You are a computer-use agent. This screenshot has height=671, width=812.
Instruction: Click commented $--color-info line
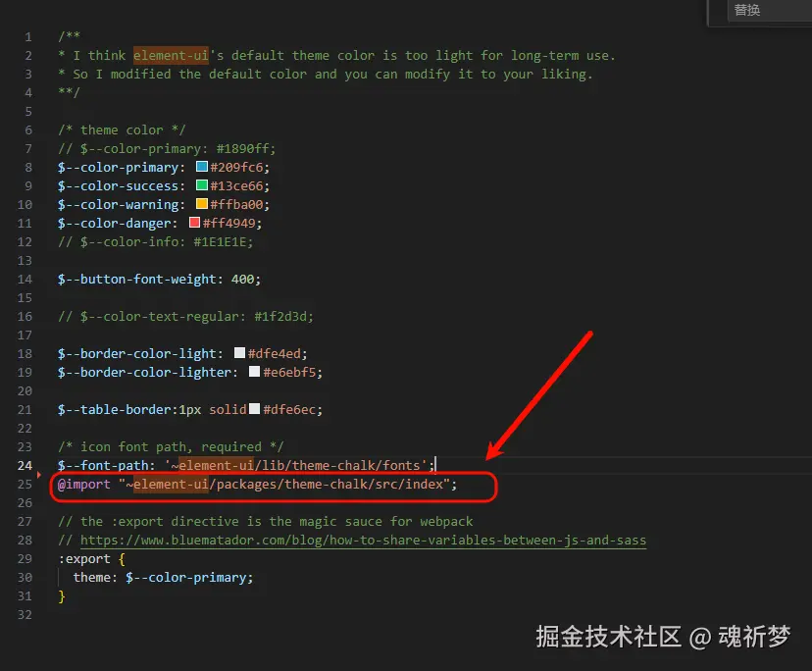coord(155,242)
